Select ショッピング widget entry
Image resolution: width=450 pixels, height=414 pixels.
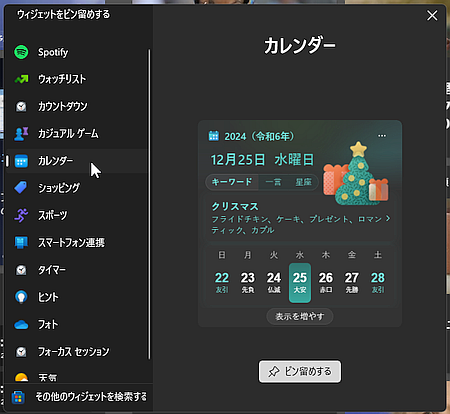coord(77,188)
